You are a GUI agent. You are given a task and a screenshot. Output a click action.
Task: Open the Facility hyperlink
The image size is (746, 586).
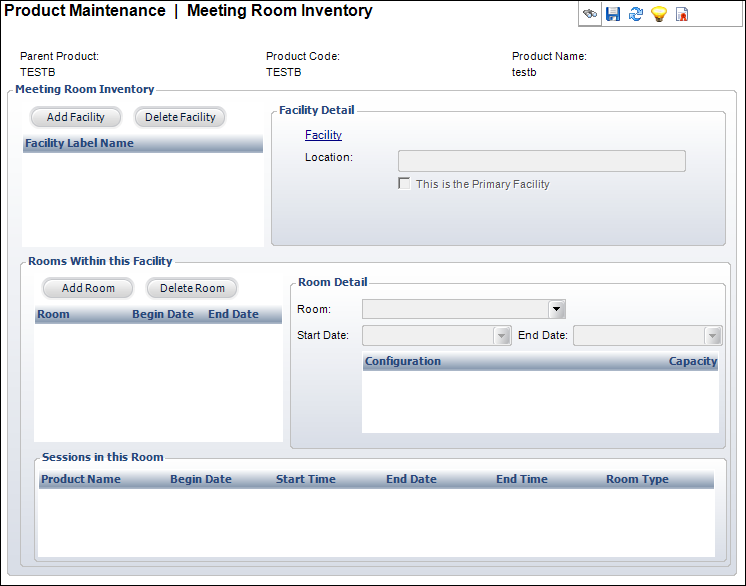point(324,135)
